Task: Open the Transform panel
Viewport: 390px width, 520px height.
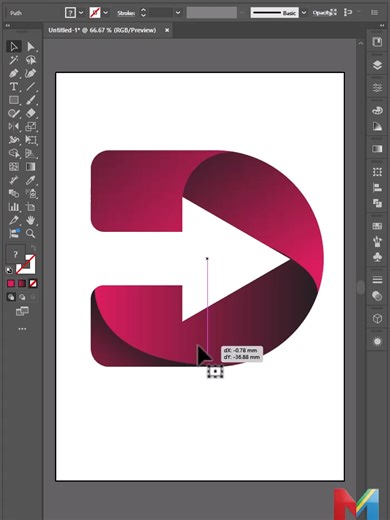Action: (377, 172)
